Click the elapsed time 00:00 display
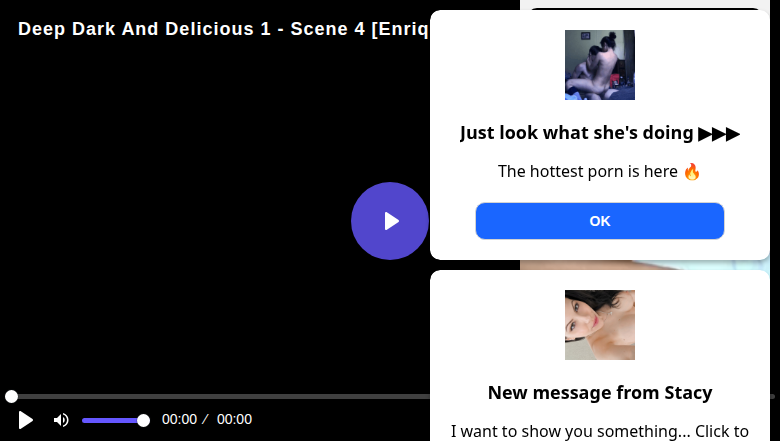Image resolution: width=780 pixels, height=441 pixels. coord(179,420)
